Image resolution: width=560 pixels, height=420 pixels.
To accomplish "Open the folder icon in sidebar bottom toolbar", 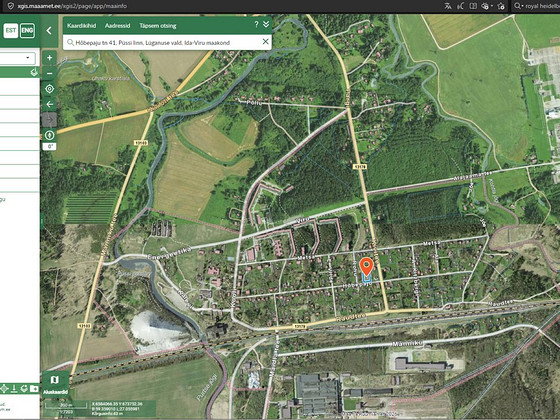I will point(34,388).
